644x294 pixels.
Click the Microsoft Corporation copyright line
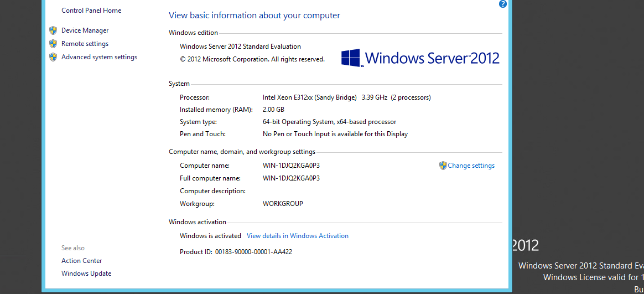tap(252, 59)
